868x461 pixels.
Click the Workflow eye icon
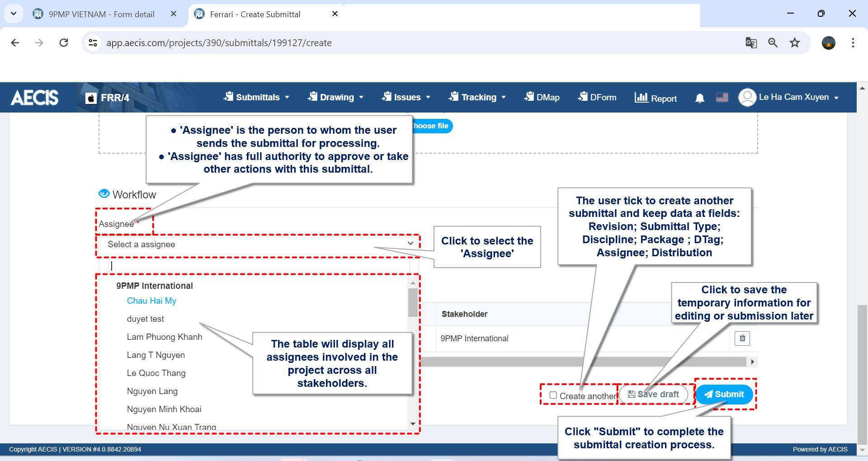point(104,194)
